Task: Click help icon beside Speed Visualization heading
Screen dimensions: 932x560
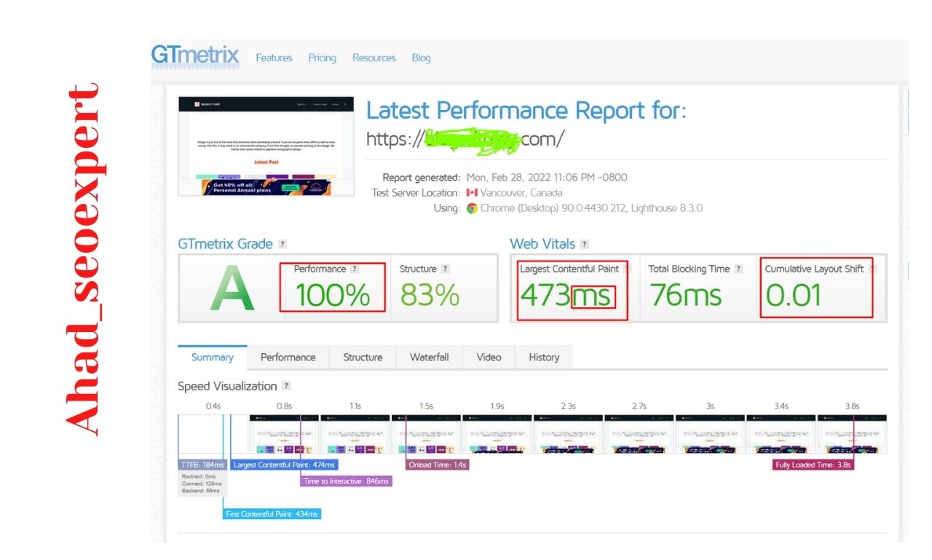Action: (x=286, y=386)
